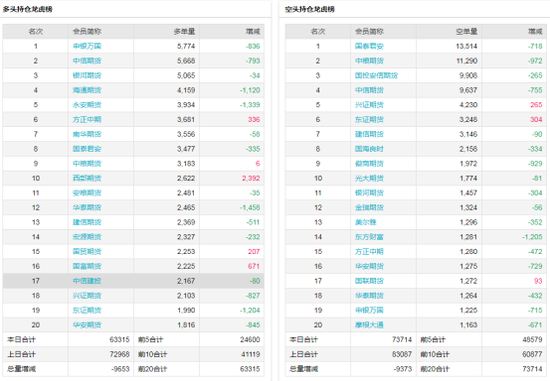Image resolution: width=550 pixels, height=381 pixels.
Task: Select the 11,290 short volume cell
Action: [x=467, y=61]
